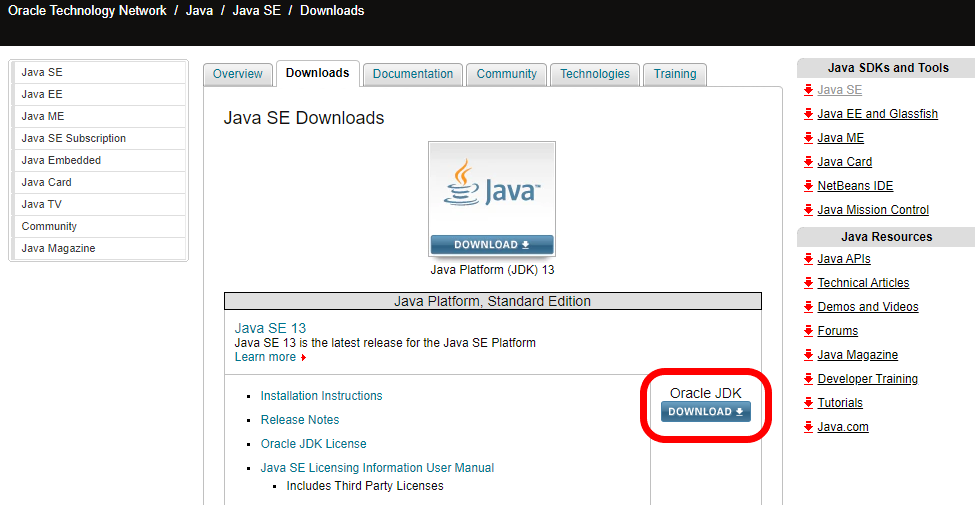Viewport: 975px width, 505px height.
Task: Click the red arrow icon beside Java Card resource
Action: coord(808,162)
